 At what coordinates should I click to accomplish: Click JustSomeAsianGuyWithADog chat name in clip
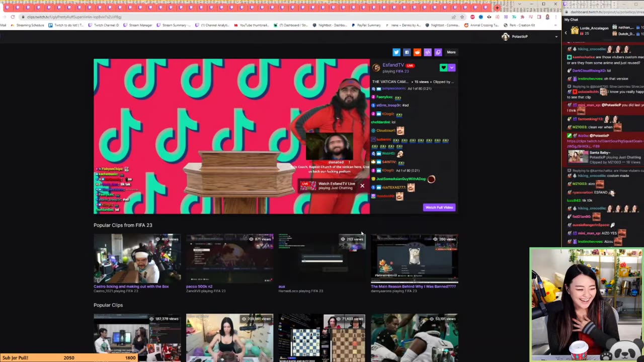click(x=401, y=179)
